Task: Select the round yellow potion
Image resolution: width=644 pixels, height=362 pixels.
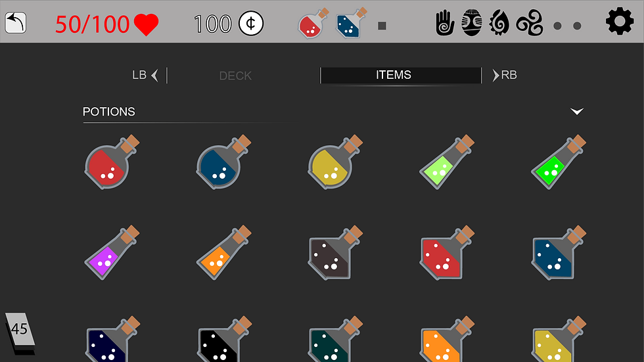Action: click(336, 162)
